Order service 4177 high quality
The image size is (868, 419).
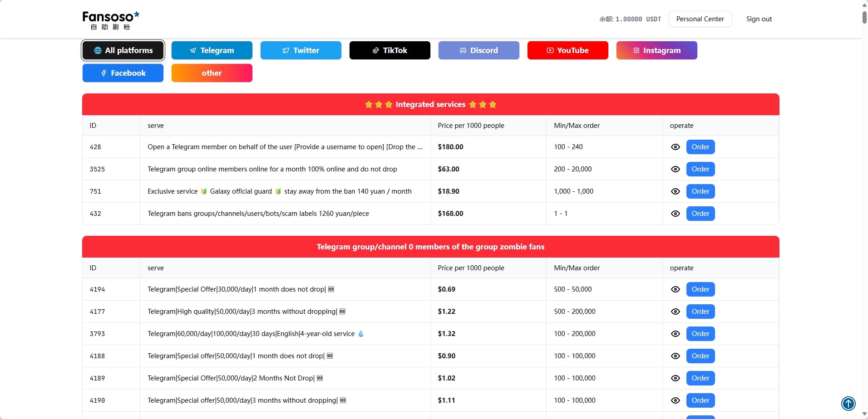pos(700,312)
